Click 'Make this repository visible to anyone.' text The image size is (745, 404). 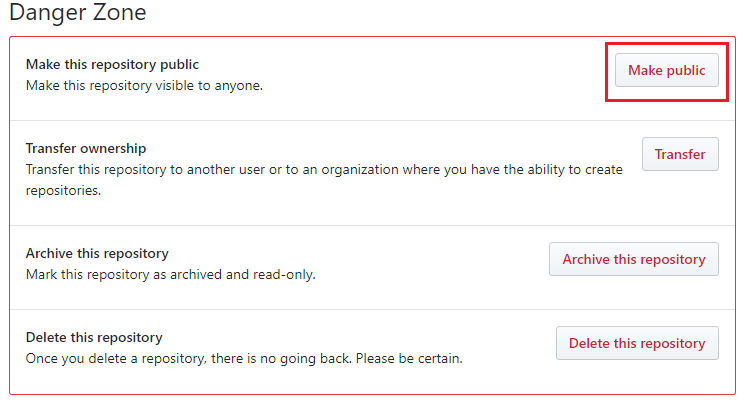[144, 86]
